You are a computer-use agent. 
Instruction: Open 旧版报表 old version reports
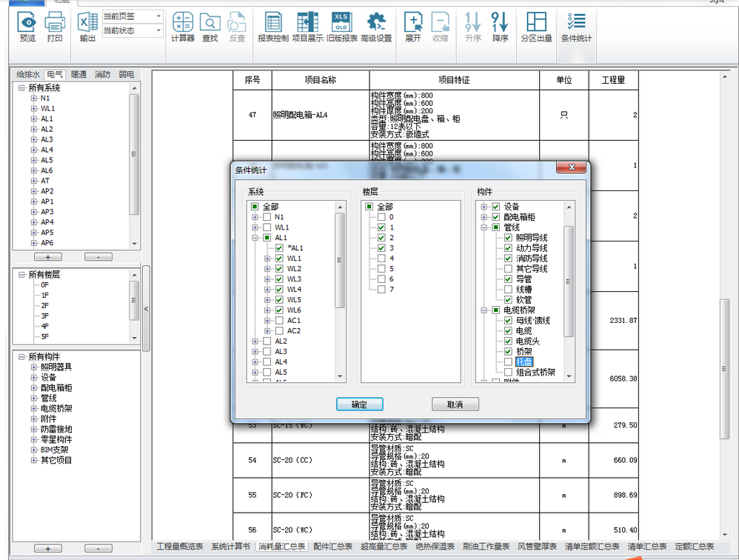pos(341,27)
